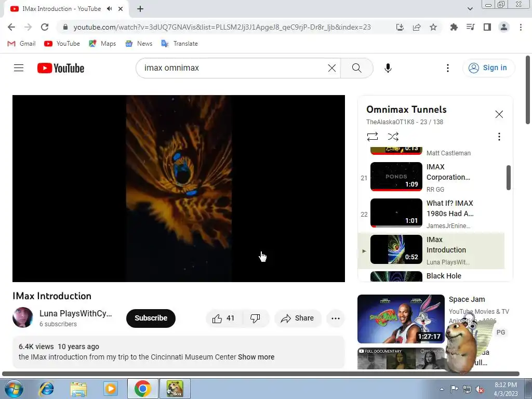This screenshot has height=399, width=532.
Task: Click the muted volume tray icon
Action: click(x=480, y=389)
